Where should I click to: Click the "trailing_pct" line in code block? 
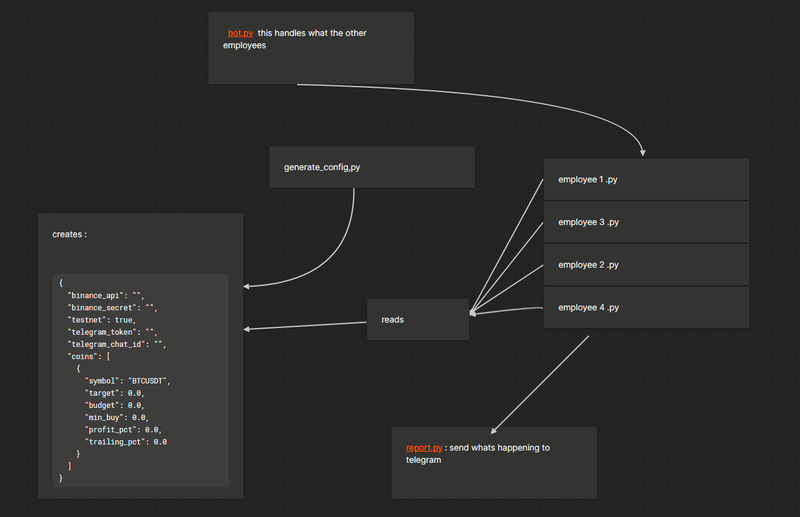(125, 441)
